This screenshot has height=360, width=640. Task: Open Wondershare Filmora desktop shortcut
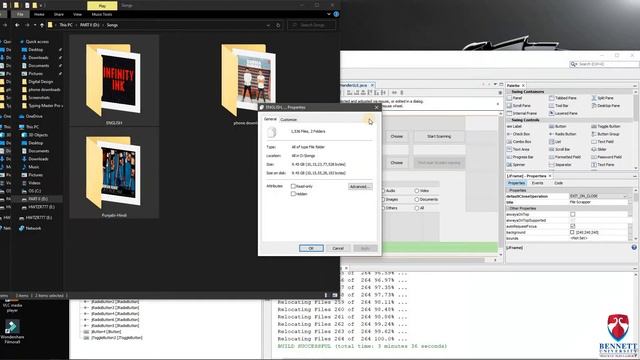click(x=12, y=332)
